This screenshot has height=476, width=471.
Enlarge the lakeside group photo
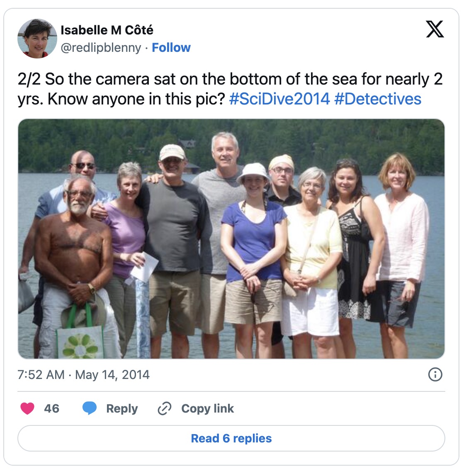click(x=231, y=239)
